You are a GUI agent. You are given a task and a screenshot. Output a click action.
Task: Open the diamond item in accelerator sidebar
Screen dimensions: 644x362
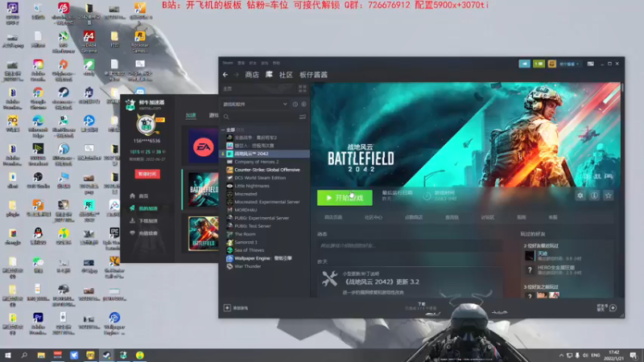pyautogui.click(x=144, y=233)
